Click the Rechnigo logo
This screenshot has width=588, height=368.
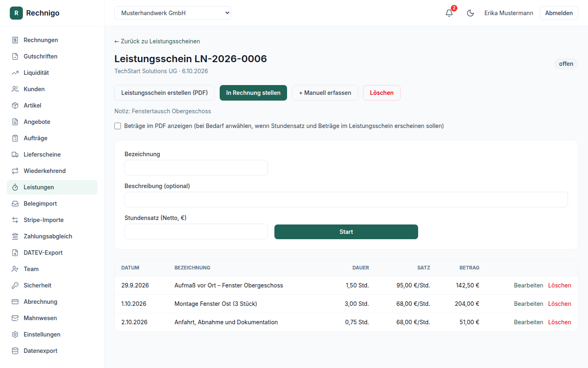(35, 13)
